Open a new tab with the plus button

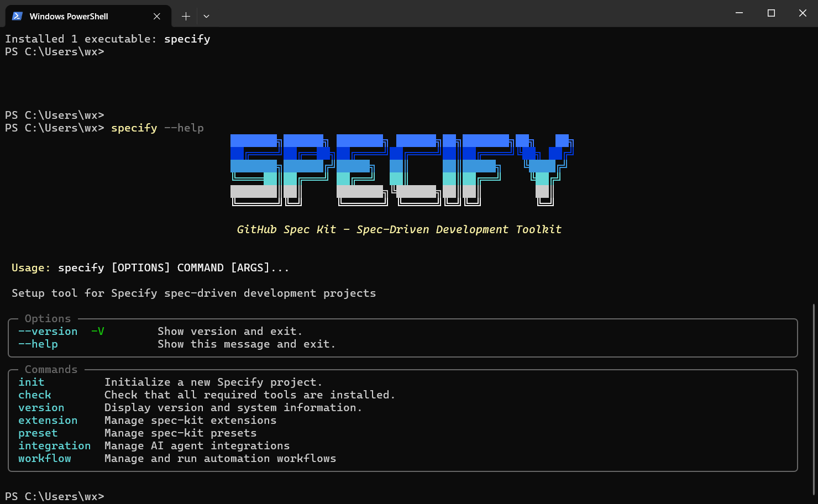point(186,16)
